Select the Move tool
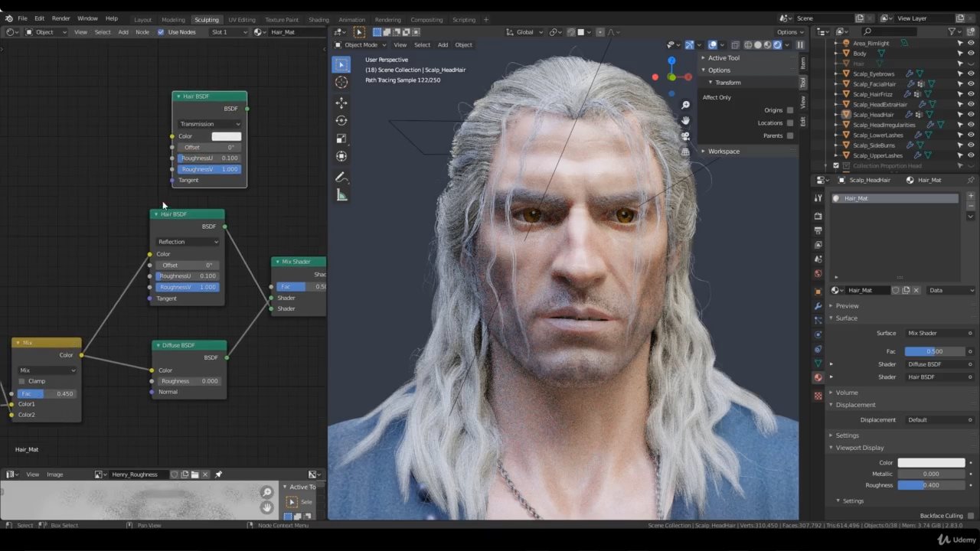This screenshot has height=551, width=980. (341, 103)
